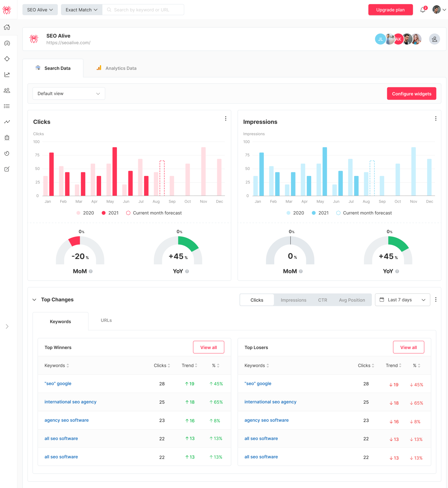Click the add user icon
This screenshot has height=488, width=448.
pos(434,39)
